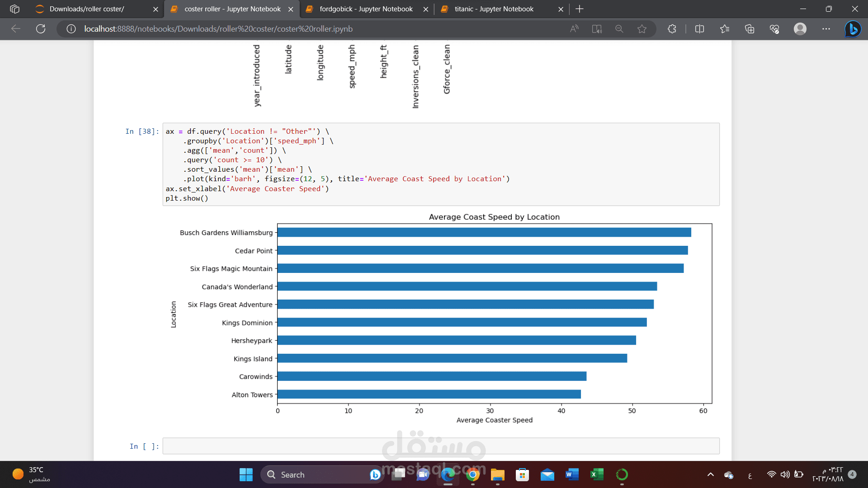
Task: Click the chart title Average Coast Speed by Location
Action: pyautogui.click(x=494, y=217)
